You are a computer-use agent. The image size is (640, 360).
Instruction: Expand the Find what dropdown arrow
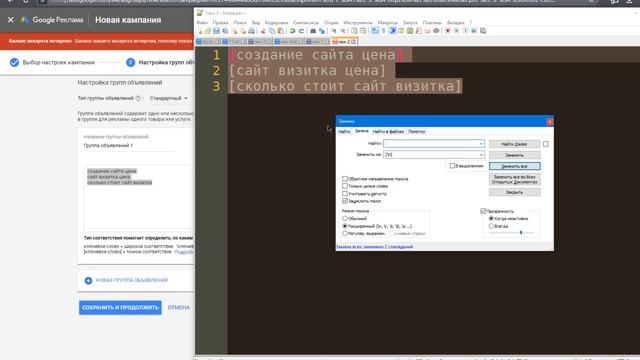(481, 144)
